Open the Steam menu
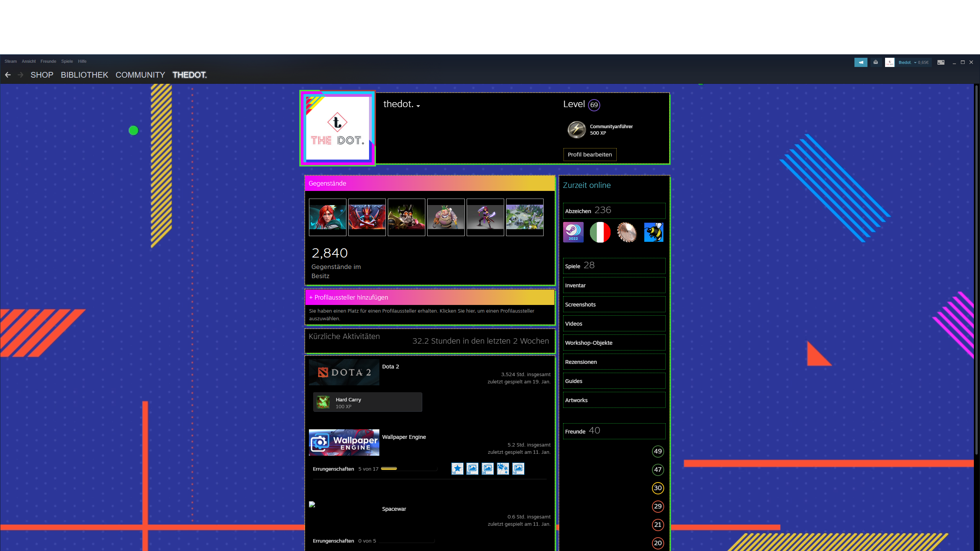980x551 pixels. click(11, 61)
